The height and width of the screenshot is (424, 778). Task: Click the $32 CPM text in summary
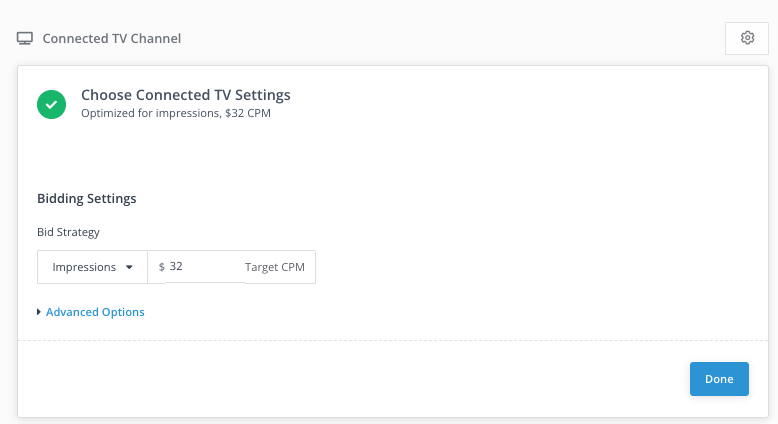[248, 113]
